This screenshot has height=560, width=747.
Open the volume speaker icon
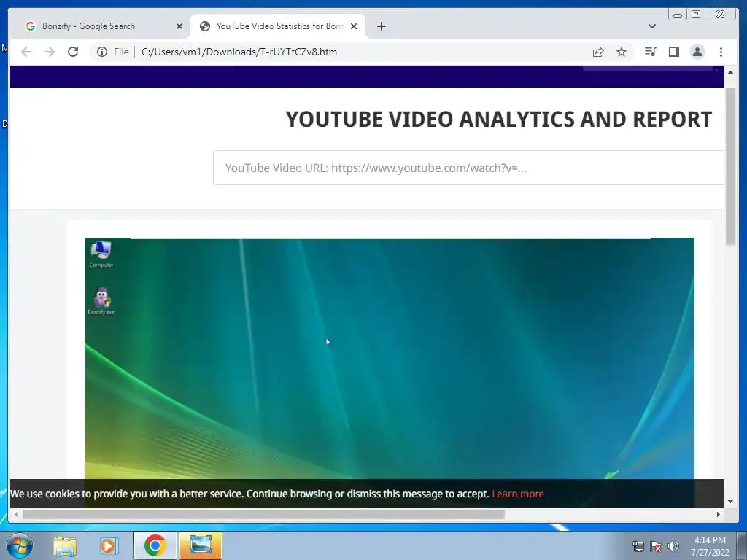point(673,546)
